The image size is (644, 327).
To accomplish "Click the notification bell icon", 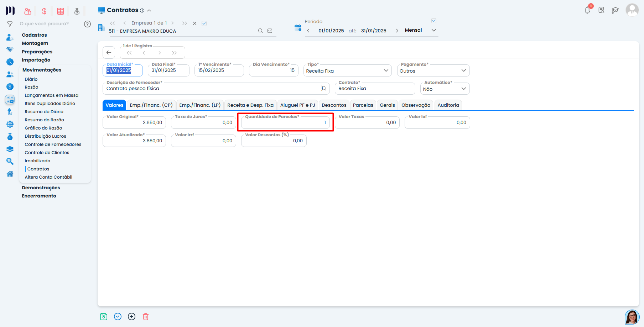I will [587, 10].
